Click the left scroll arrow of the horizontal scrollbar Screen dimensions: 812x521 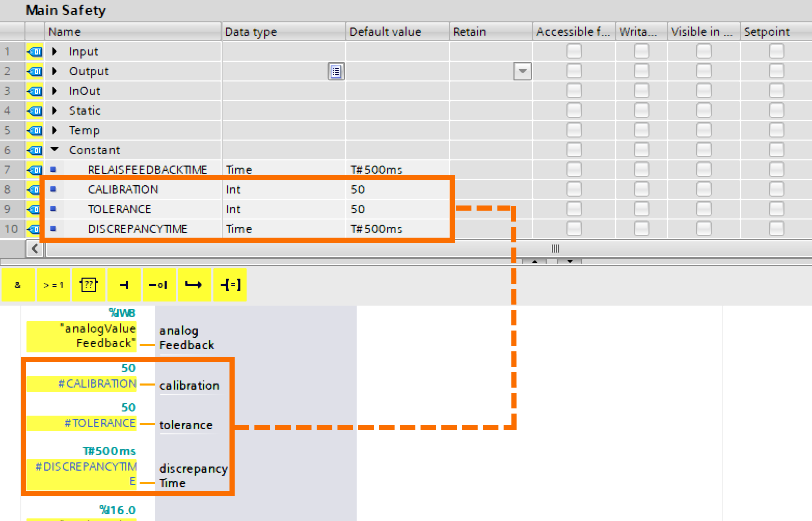click(x=34, y=249)
